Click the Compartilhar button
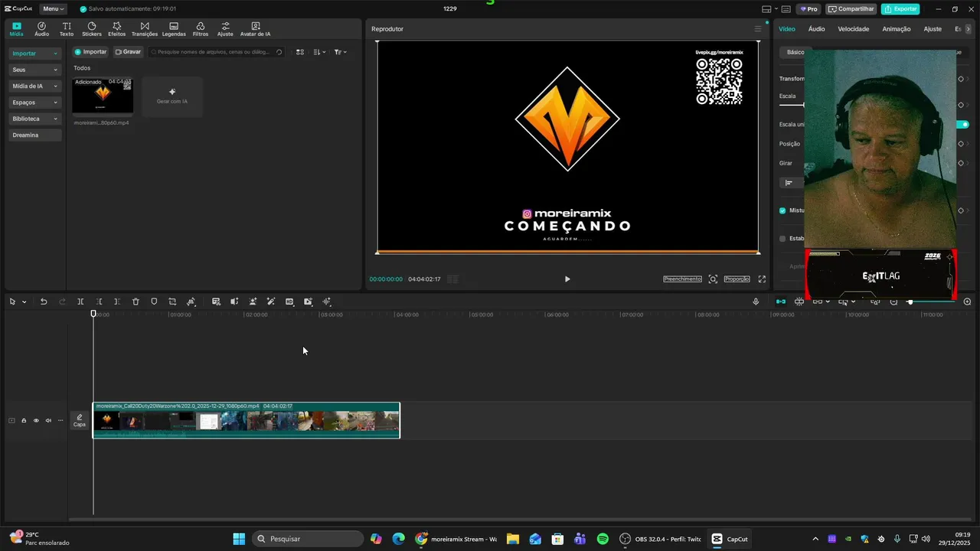The height and width of the screenshot is (551, 980). pos(851,9)
